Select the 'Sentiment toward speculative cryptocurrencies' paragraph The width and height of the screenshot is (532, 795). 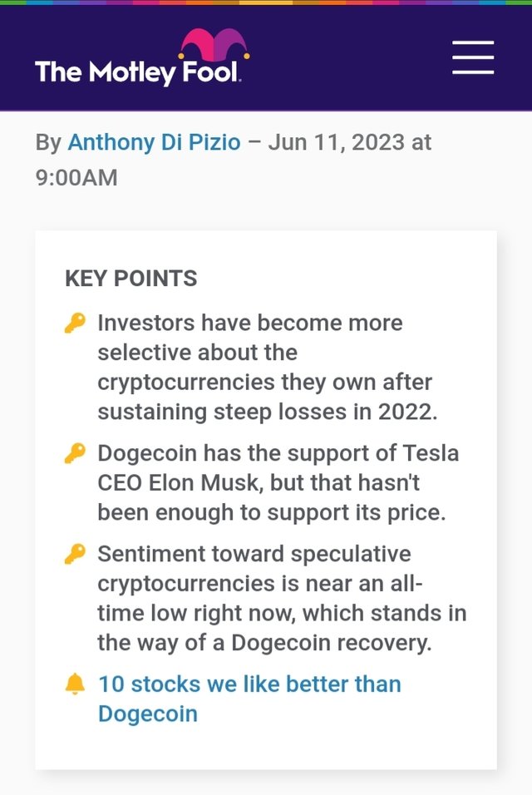coord(282,598)
